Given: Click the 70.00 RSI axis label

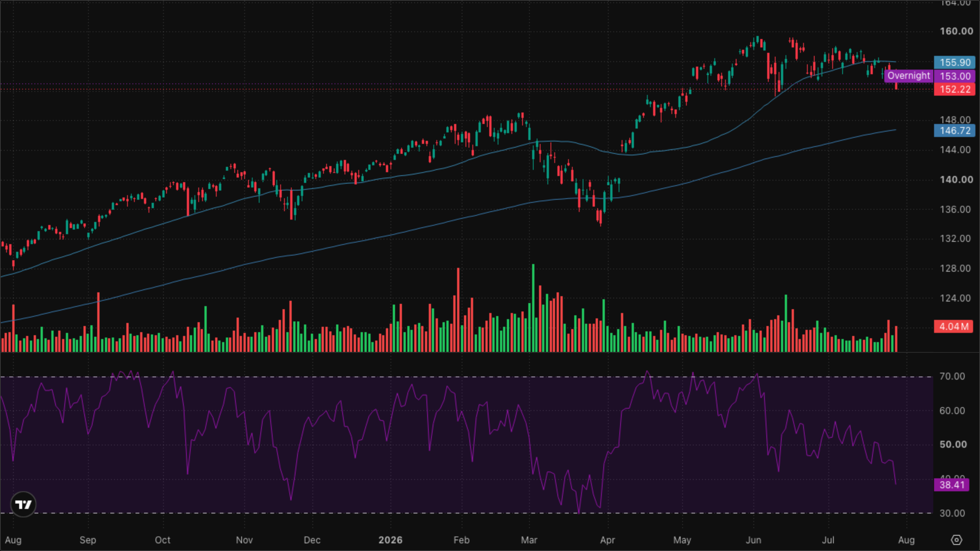Looking at the screenshot, I should 952,377.
